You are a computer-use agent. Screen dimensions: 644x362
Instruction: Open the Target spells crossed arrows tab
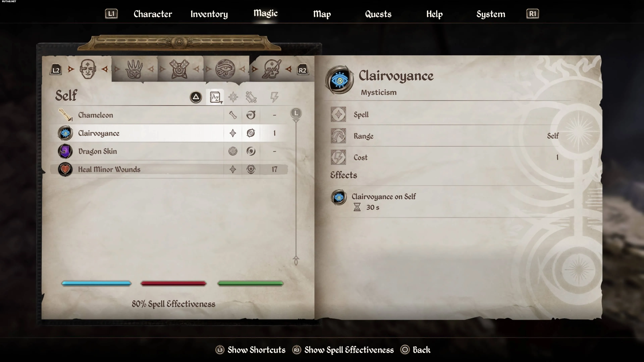(179, 69)
